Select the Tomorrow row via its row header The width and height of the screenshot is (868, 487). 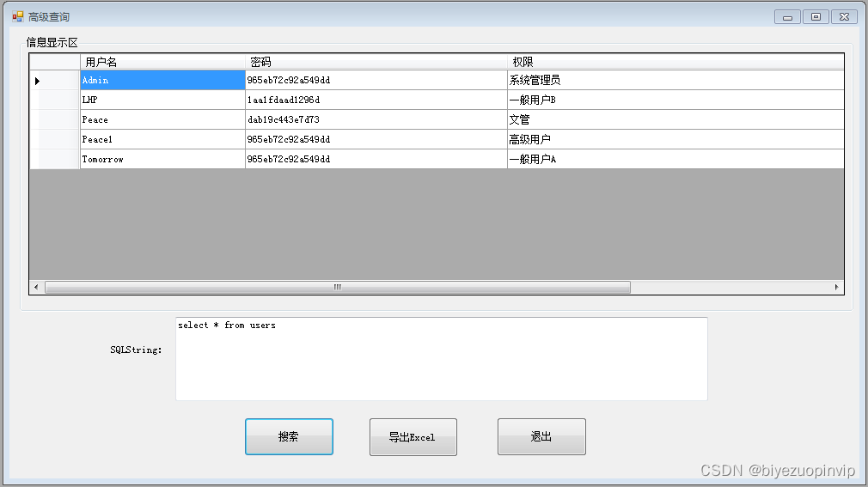[x=55, y=159]
